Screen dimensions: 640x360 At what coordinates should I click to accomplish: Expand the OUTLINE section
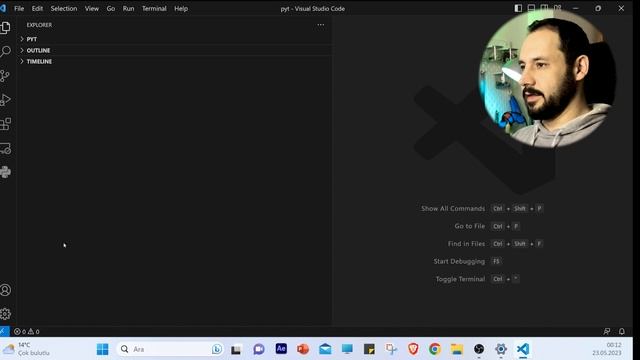pos(176,50)
